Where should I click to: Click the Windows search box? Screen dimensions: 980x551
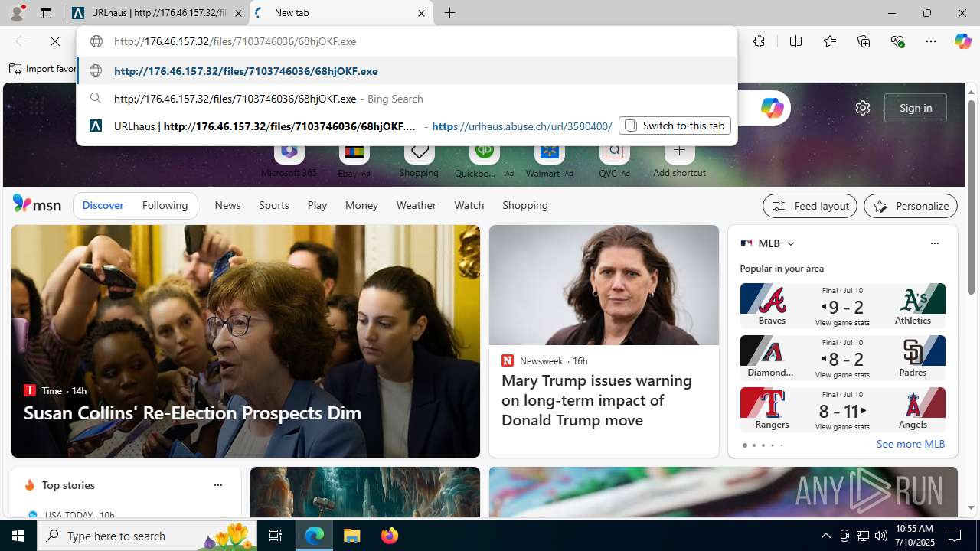[x=148, y=536]
